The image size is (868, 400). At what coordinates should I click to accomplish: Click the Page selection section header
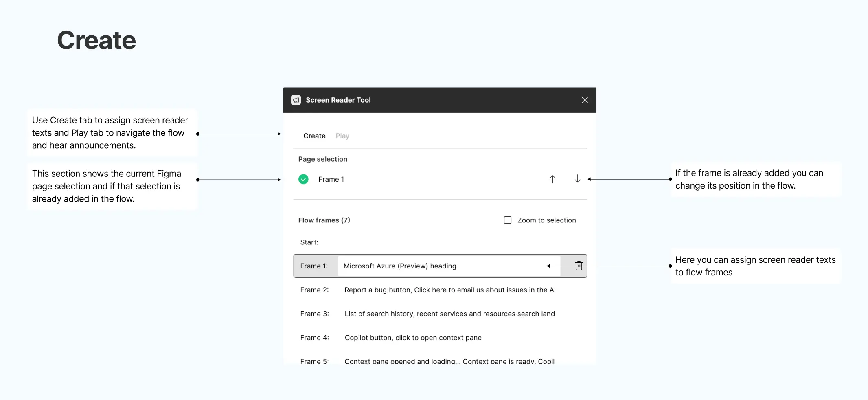[322, 159]
